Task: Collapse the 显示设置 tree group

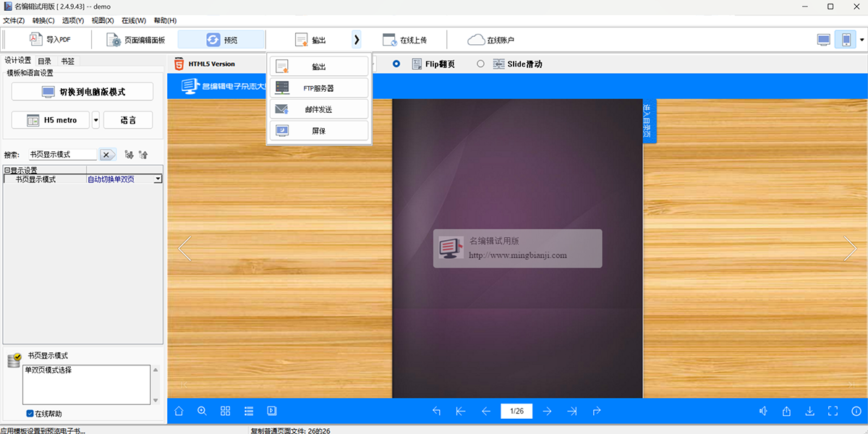Action: (7, 170)
